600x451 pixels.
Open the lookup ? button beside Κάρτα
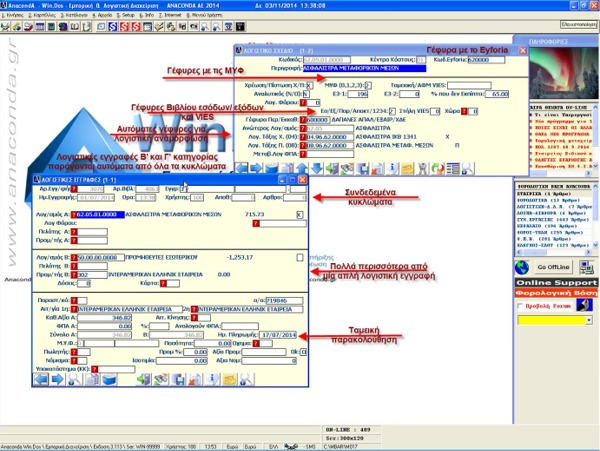[163, 283]
